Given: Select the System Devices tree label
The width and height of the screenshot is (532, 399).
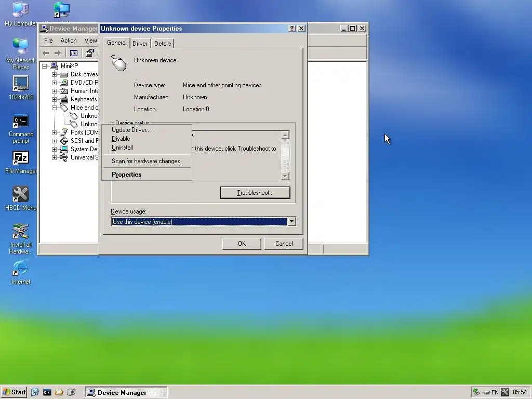Looking at the screenshot, I should point(84,149).
